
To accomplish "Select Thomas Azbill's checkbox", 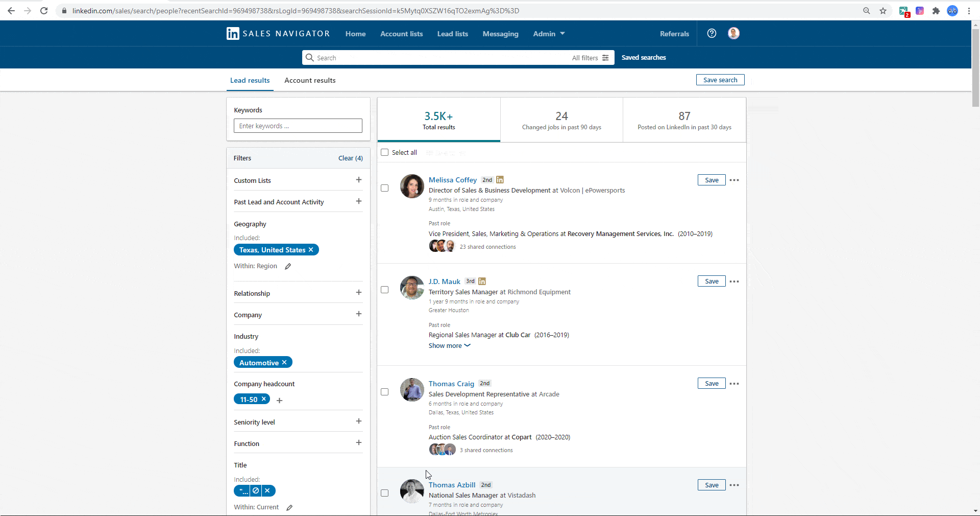I will (x=385, y=493).
